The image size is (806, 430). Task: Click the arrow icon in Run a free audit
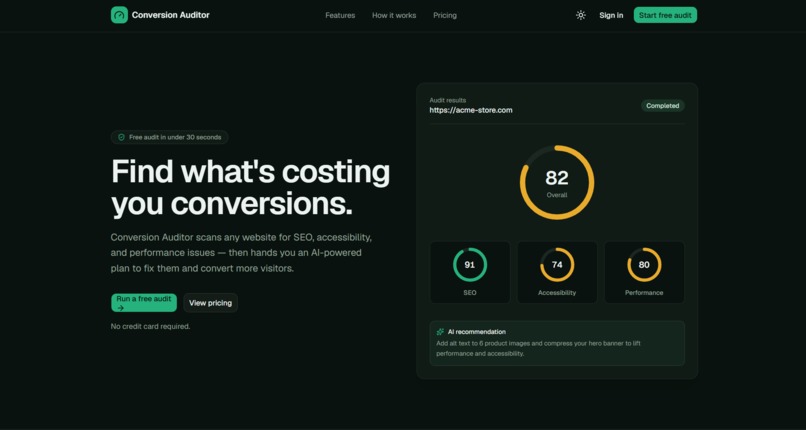coord(120,308)
